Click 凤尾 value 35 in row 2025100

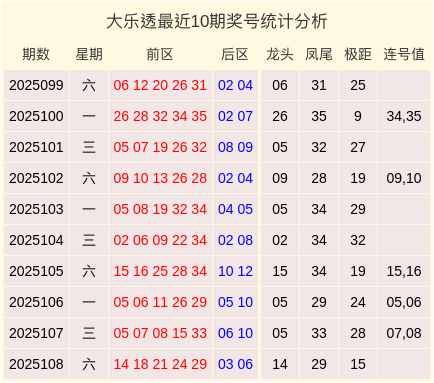point(319,116)
